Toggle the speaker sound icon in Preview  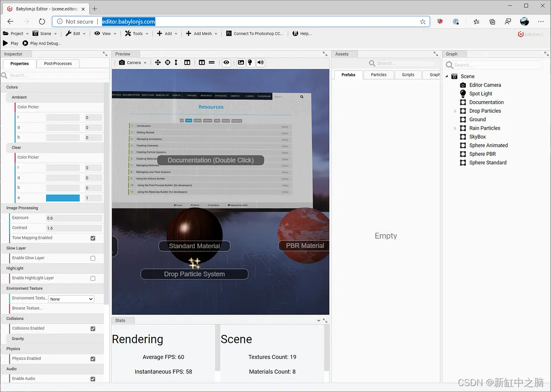(260, 63)
